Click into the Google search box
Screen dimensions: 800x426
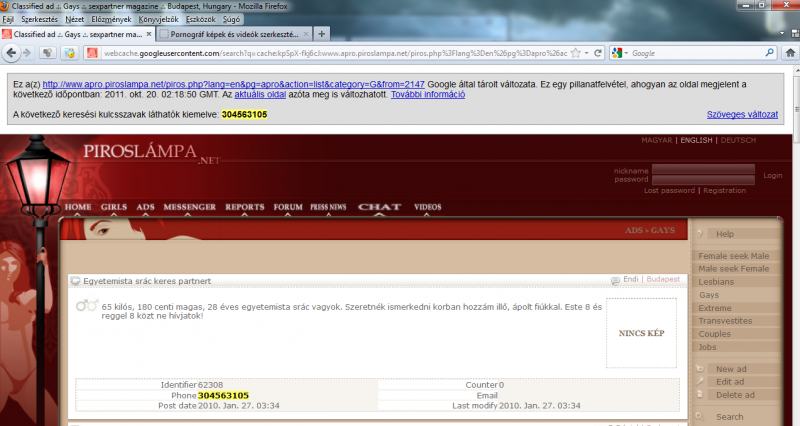coord(696,53)
